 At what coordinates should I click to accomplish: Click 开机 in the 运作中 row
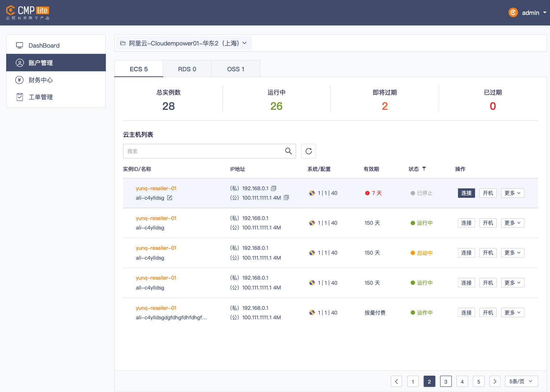coord(488,313)
